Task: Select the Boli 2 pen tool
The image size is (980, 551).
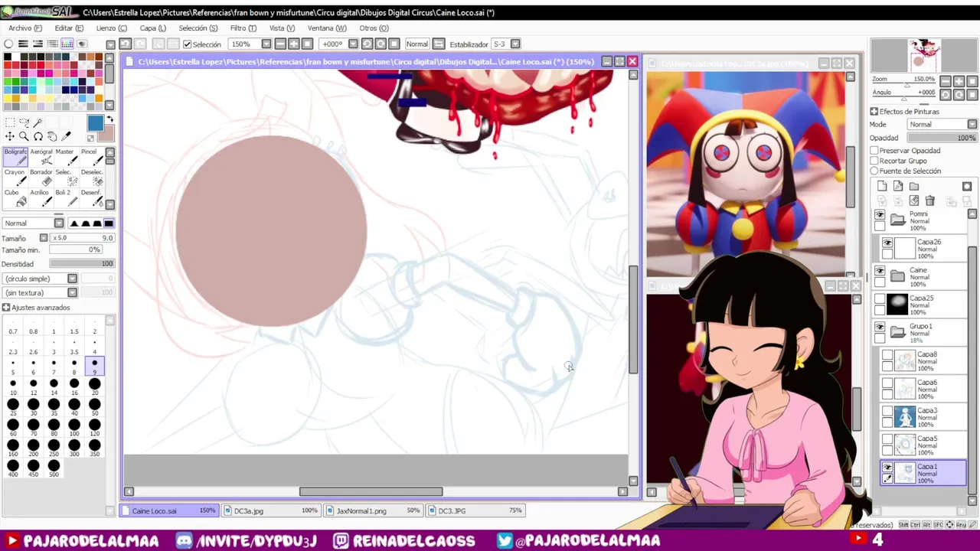Action: point(66,198)
